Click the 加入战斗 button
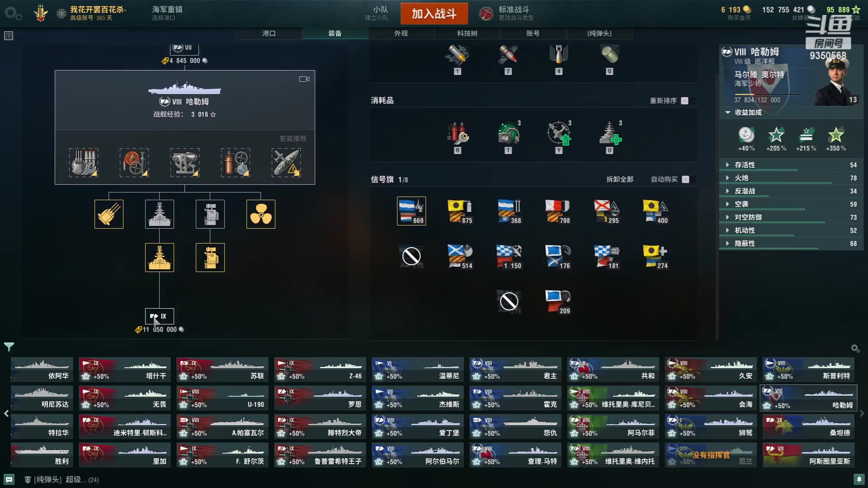The height and width of the screenshot is (488, 868). pyautogui.click(x=434, y=14)
